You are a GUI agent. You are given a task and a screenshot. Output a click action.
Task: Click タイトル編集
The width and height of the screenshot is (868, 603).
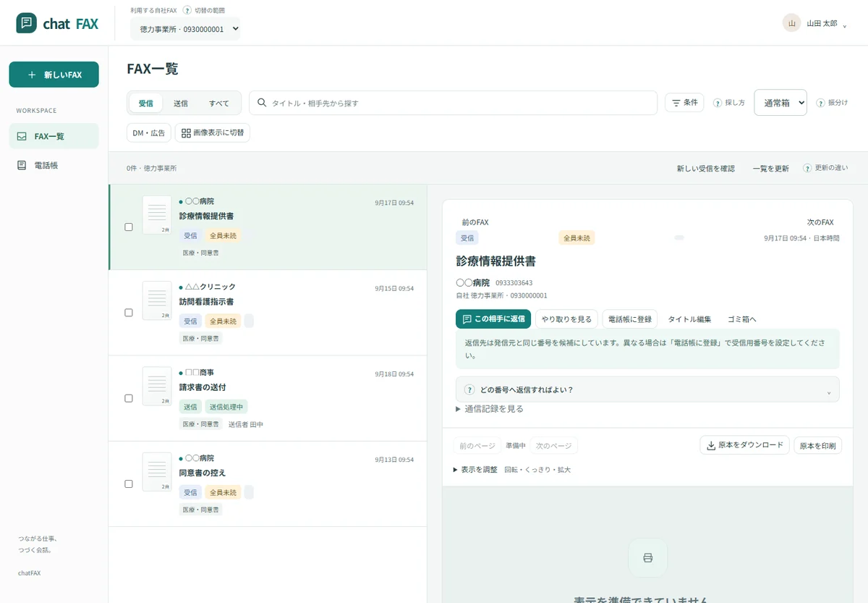pyautogui.click(x=689, y=319)
